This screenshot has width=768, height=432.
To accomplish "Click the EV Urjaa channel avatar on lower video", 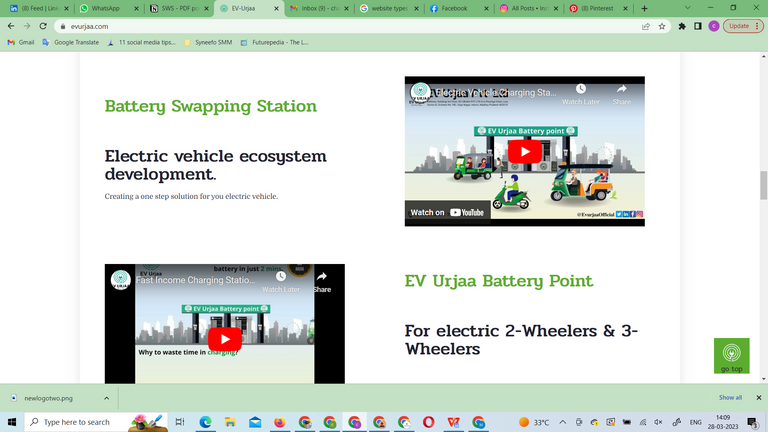I will coord(120,280).
